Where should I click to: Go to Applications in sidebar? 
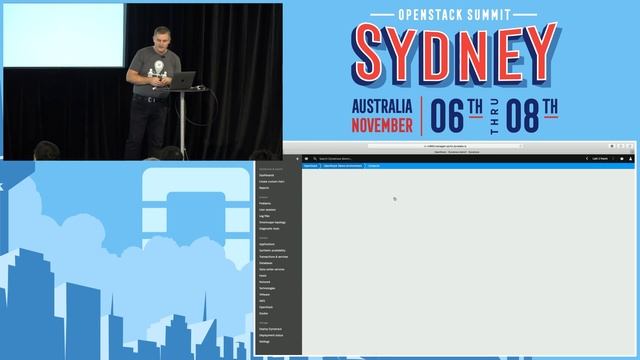[267, 244]
